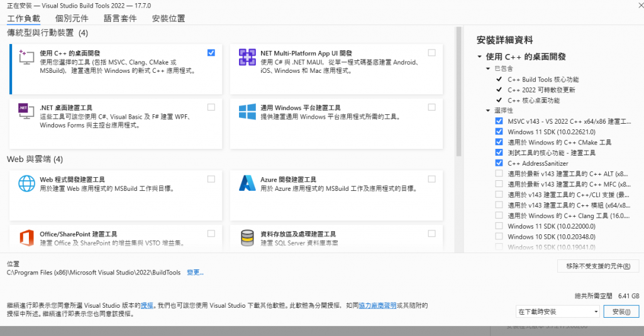Uncheck 適用於 Windows 的 C++ CMake 工具

coord(499,142)
